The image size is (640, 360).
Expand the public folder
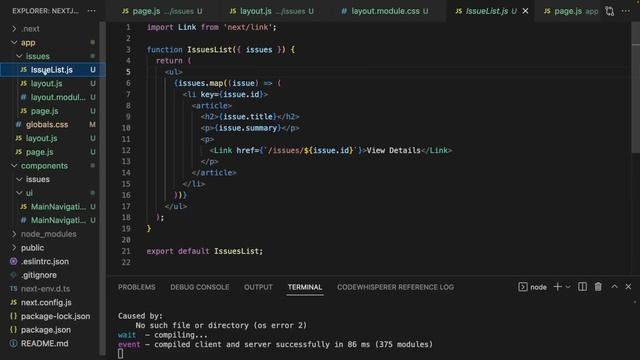point(14,248)
